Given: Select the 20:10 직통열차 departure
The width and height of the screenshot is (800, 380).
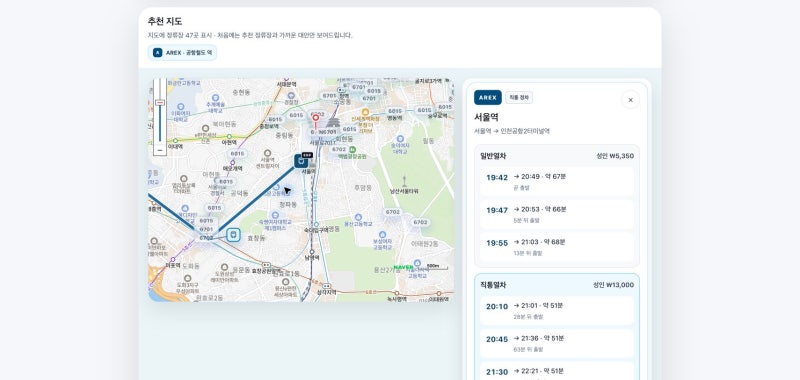Looking at the screenshot, I should (x=557, y=310).
